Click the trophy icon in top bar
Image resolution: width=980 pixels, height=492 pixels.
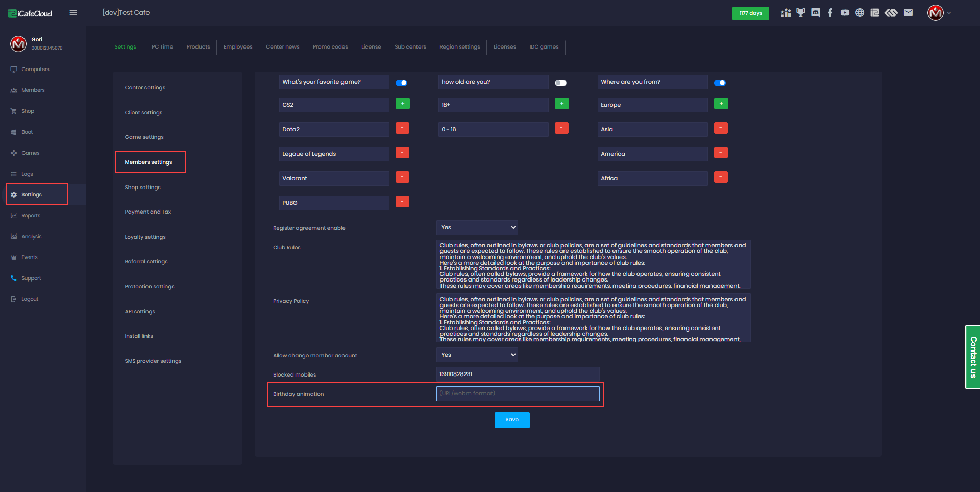click(x=801, y=13)
